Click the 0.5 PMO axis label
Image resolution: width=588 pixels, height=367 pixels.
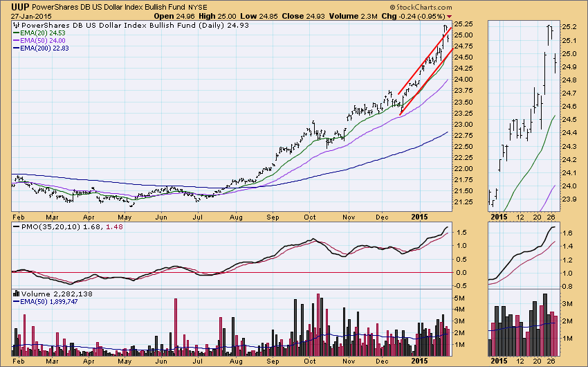(462, 259)
